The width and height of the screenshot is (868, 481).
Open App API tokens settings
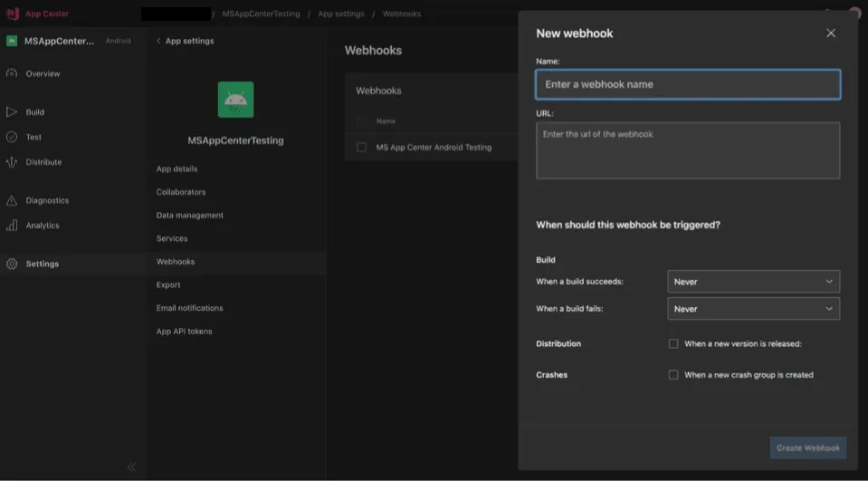pyautogui.click(x=184, y=332)
